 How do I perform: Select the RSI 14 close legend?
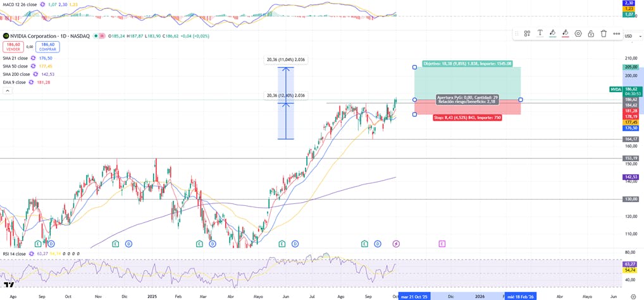[14, 254]
